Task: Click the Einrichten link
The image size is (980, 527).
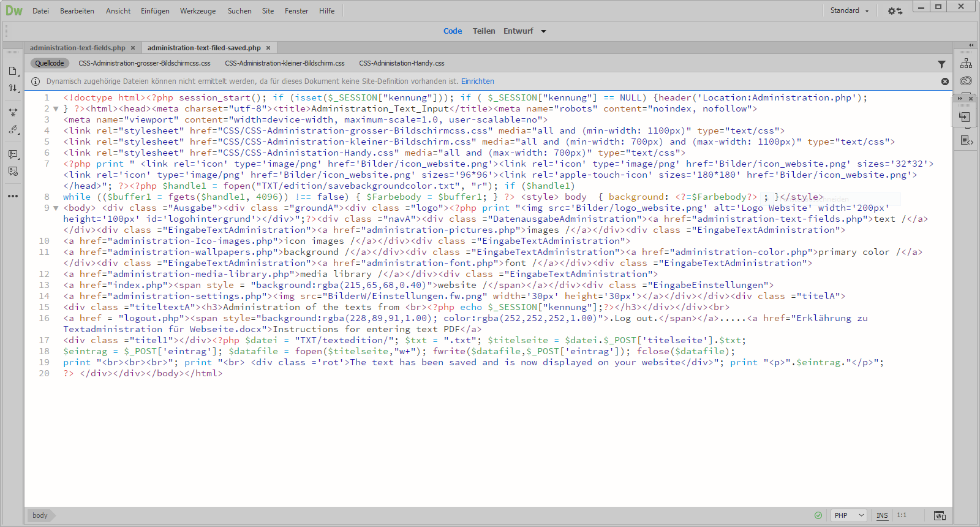Action: (x=477, y=82)
